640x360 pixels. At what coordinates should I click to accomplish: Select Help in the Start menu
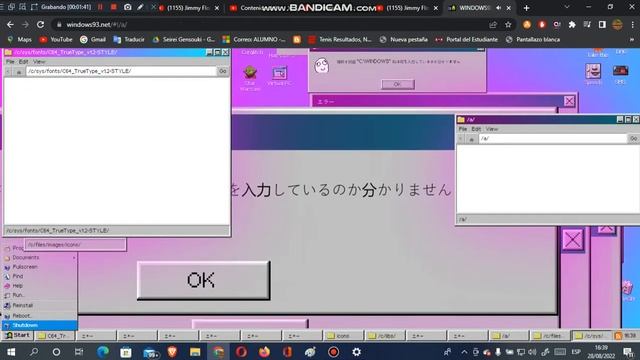click(40, 286)
